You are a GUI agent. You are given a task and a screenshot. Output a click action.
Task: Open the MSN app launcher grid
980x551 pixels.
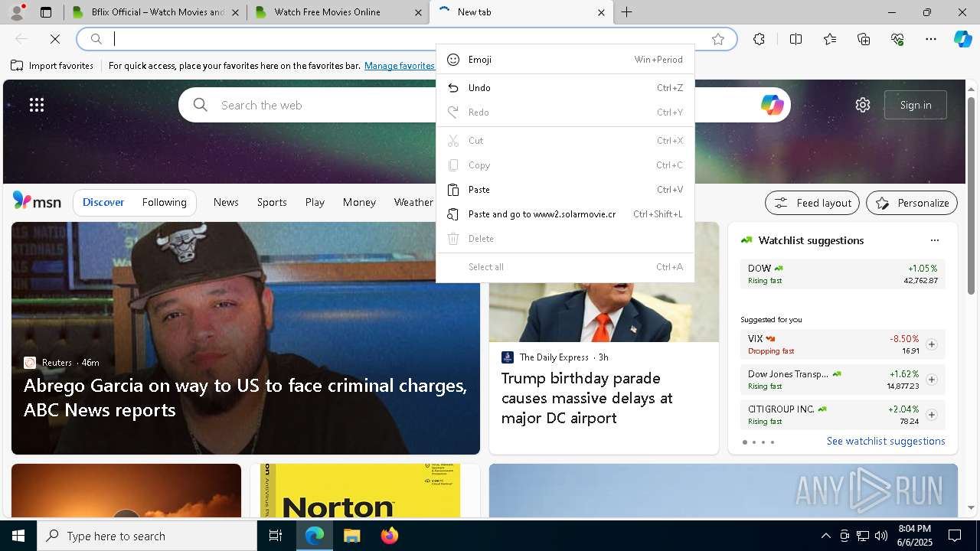point(37,105)
